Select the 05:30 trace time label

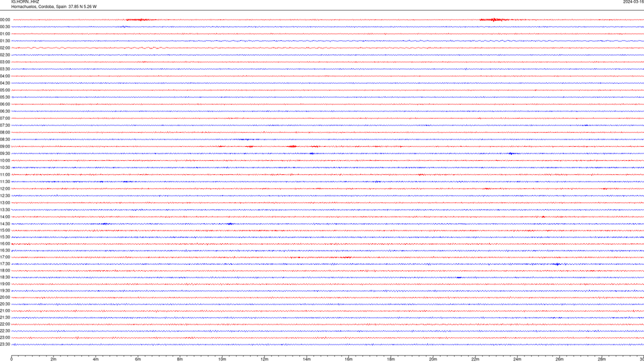(x=5, y=97)
